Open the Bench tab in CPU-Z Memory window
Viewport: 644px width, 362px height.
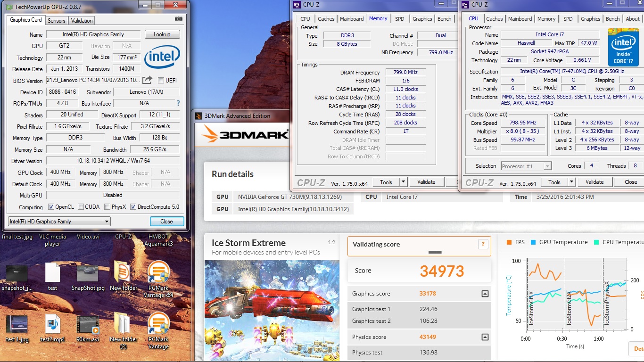pyautogui.click(x=445, y=19)
